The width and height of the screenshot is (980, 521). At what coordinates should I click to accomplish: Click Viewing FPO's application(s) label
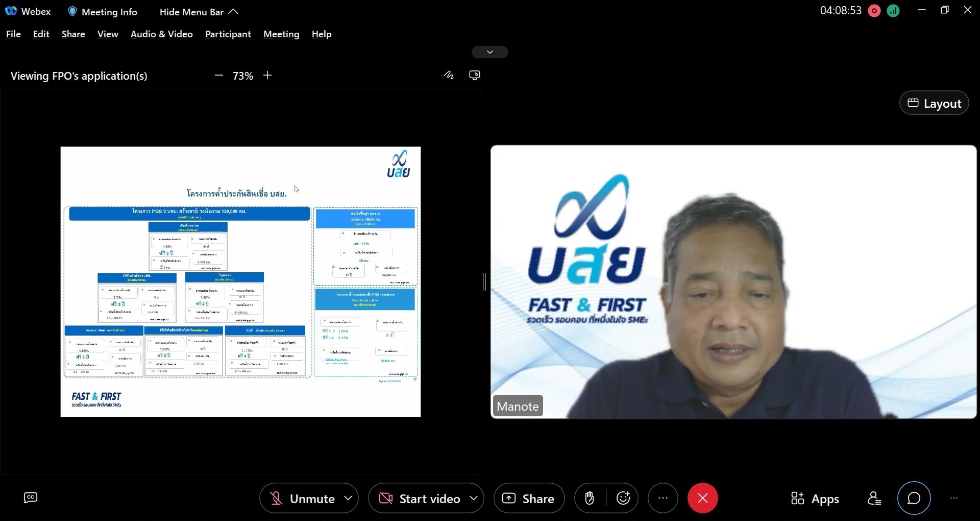click(x=79, y=76)
